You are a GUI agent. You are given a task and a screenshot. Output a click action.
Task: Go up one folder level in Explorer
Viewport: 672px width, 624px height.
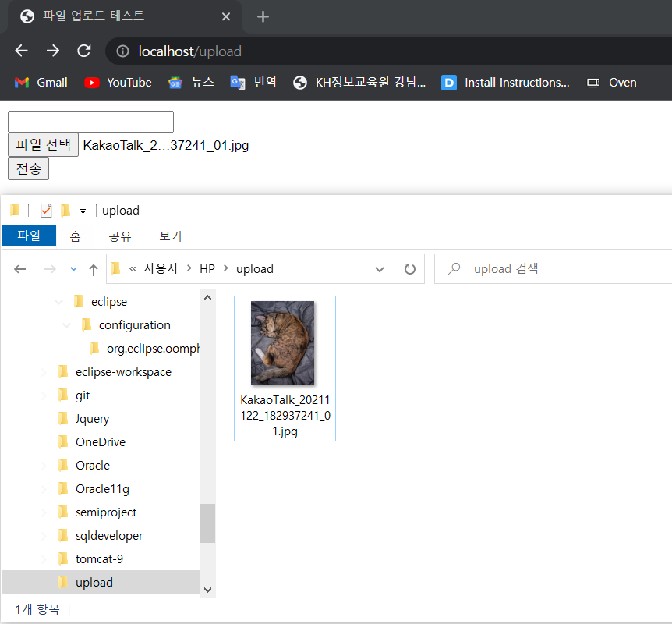coord(94,269)
